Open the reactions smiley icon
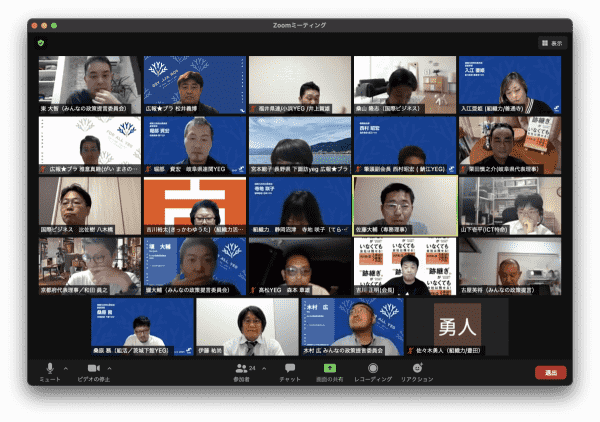The image size is (600, 422). (x=417, y=368)
